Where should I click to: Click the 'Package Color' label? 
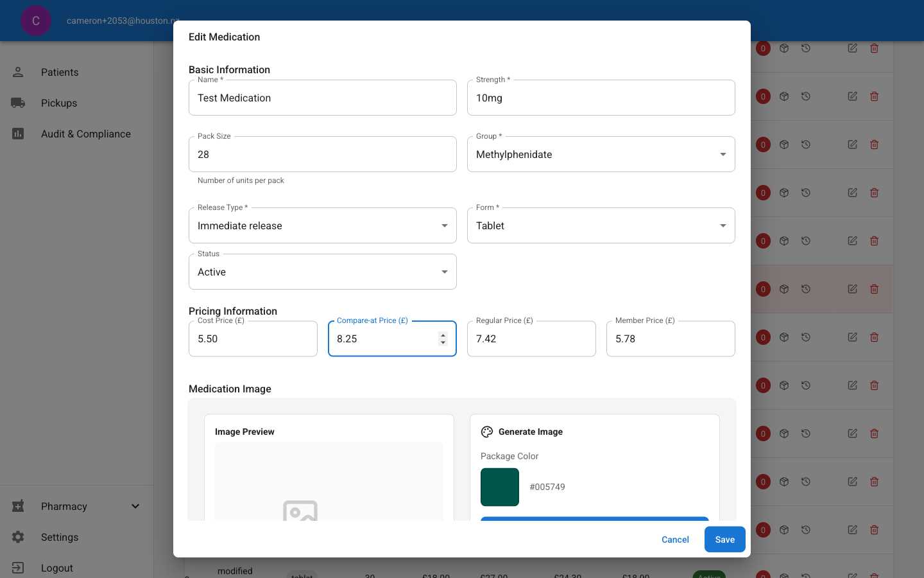click(509, 456)
